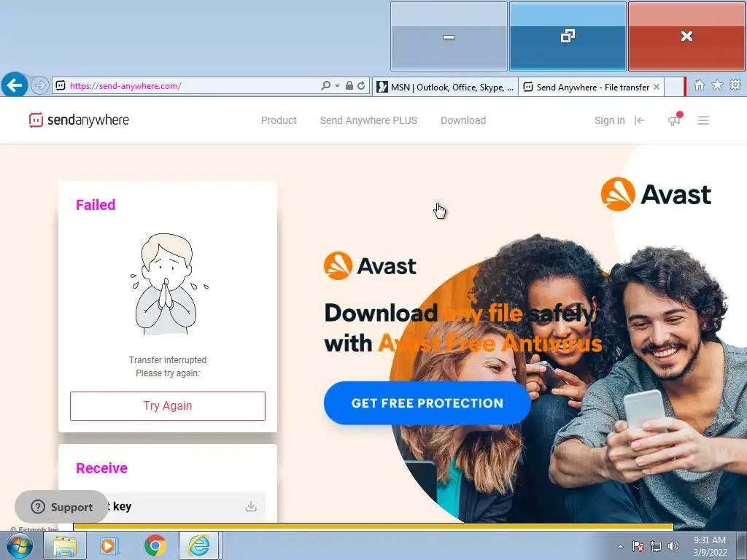Image resolution: width=747 pixels, height=560 pixels.
Task: Click the large Avast logo at top right
Action: tap(656, 194)
